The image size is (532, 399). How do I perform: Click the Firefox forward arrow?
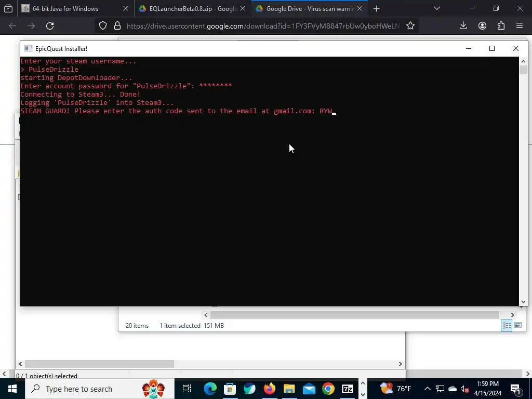(31, 26)
